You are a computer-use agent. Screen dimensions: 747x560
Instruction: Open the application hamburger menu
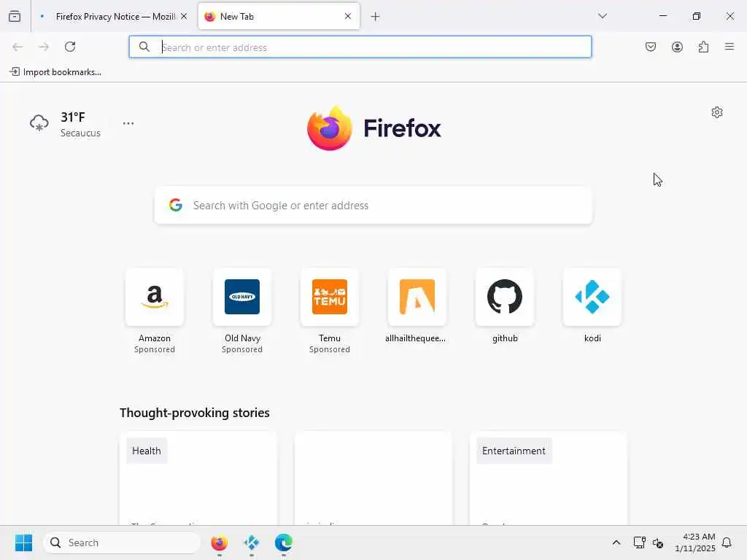pyautogui.click(x=729, y=47)
